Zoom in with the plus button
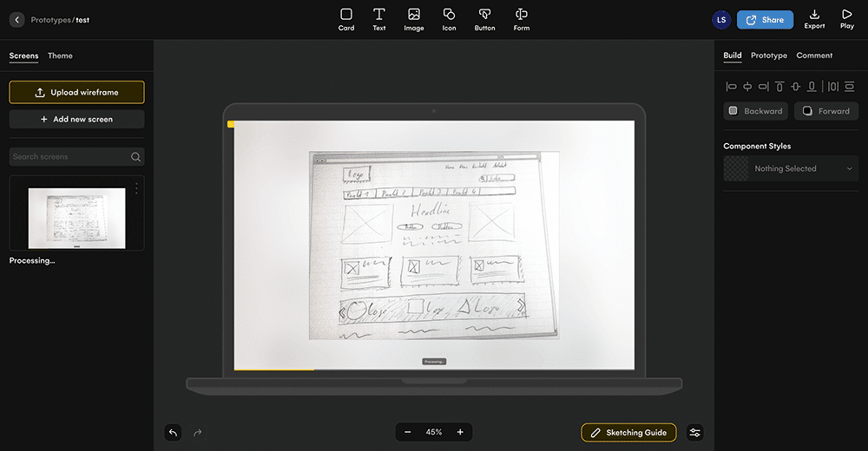Image resolution: width=868 pixels, height=451 pixels. (460, 432)
